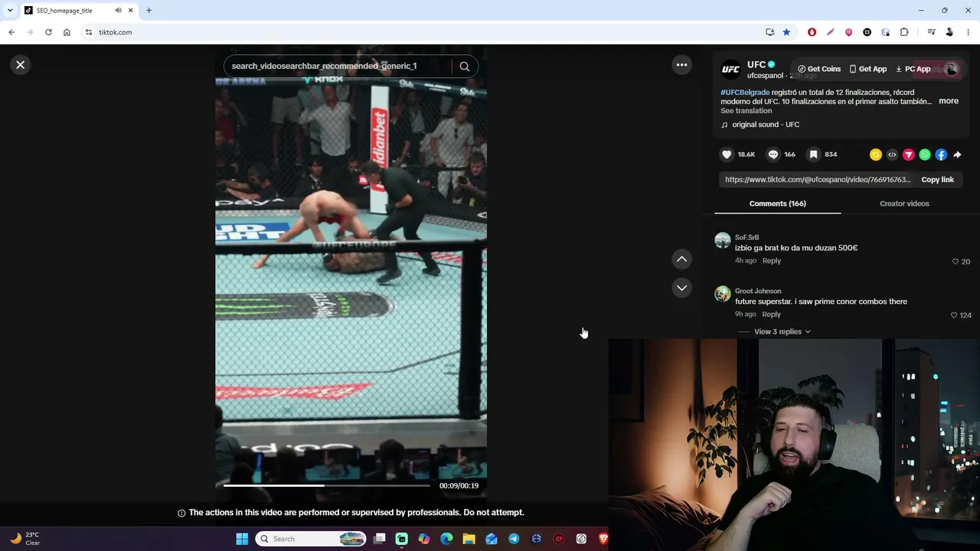Bookmark this page with the star icon

point(786,32)
